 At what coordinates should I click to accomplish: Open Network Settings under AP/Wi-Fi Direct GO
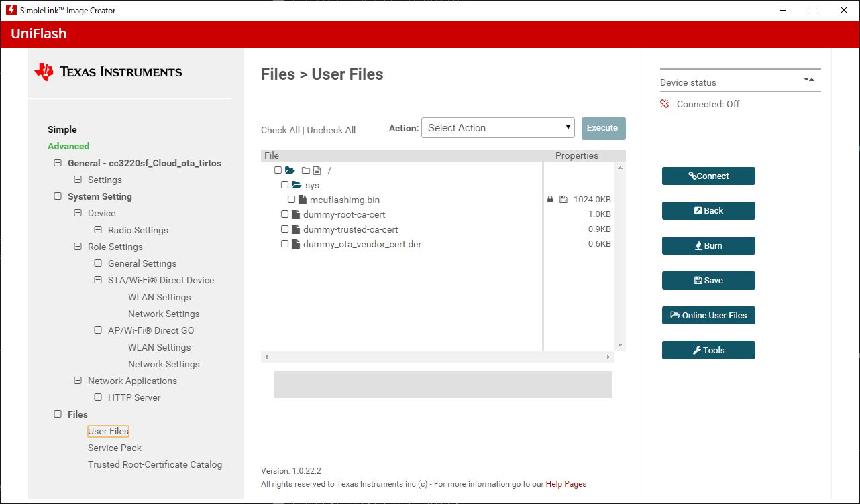click(164, 364)
